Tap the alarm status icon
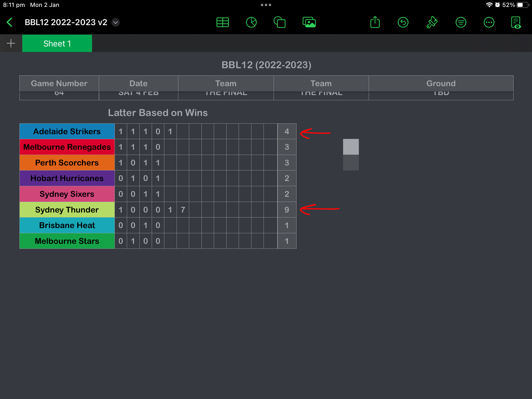The image size is (532, 399). (x=498, y=5)
